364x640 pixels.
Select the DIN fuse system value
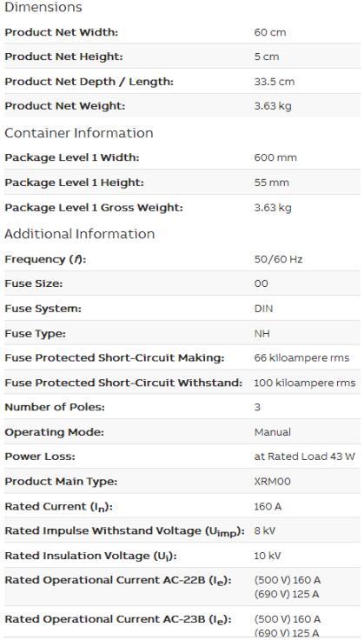(x=263, y=309)
